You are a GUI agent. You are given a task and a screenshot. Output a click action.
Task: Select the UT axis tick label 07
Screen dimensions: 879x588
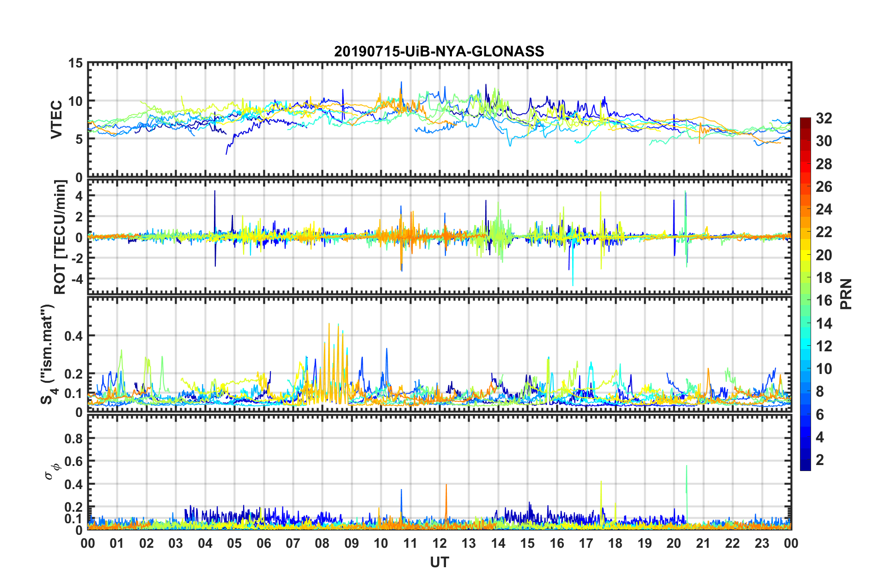293,543
